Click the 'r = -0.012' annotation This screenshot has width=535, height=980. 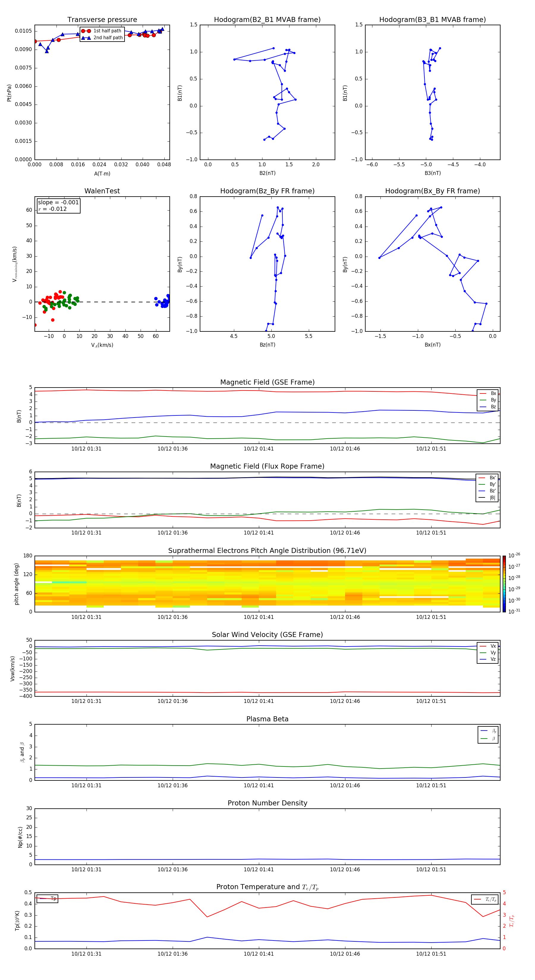(x=53, y=209)
